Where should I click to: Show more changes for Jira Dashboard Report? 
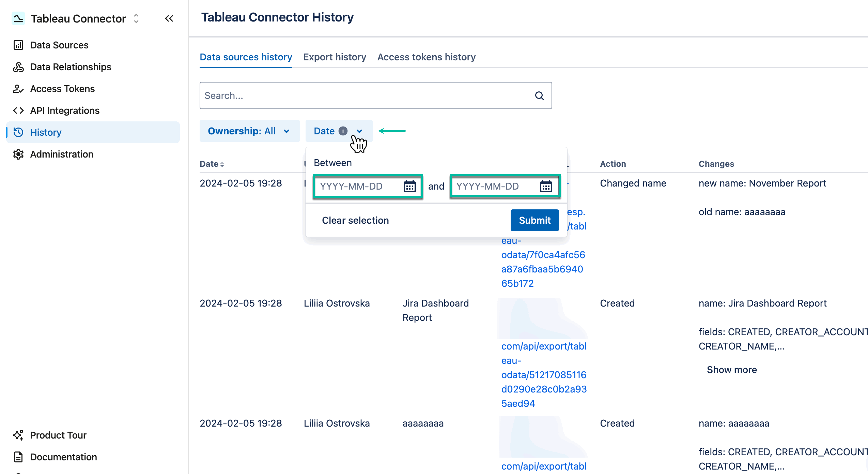[731, 369]
